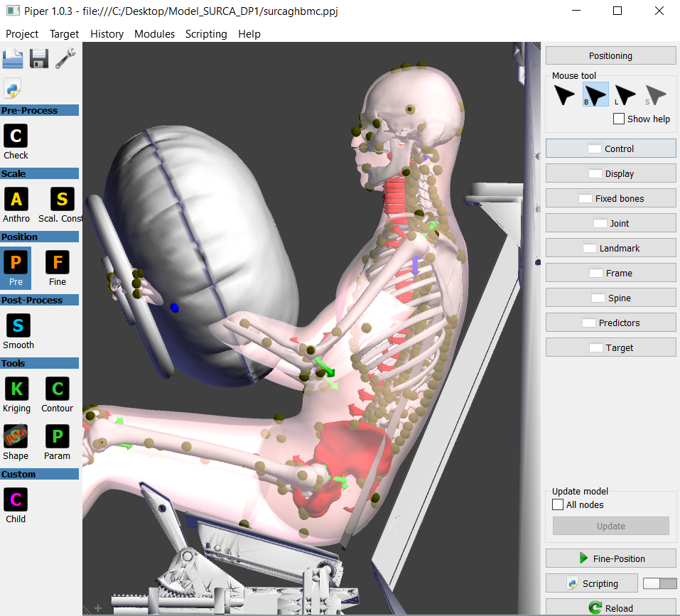The image size is (680, 616).
Task: Open the Scal. Const module
Action: (60, 205)
